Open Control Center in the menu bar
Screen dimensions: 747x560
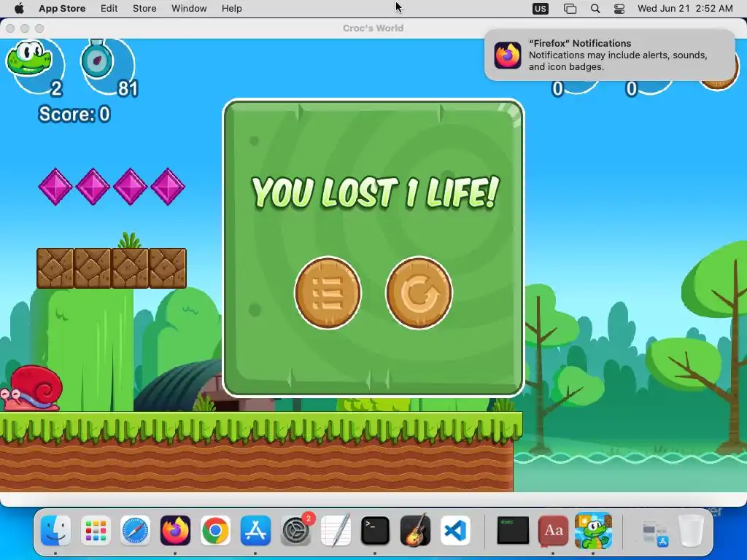[x=619, y=9]
